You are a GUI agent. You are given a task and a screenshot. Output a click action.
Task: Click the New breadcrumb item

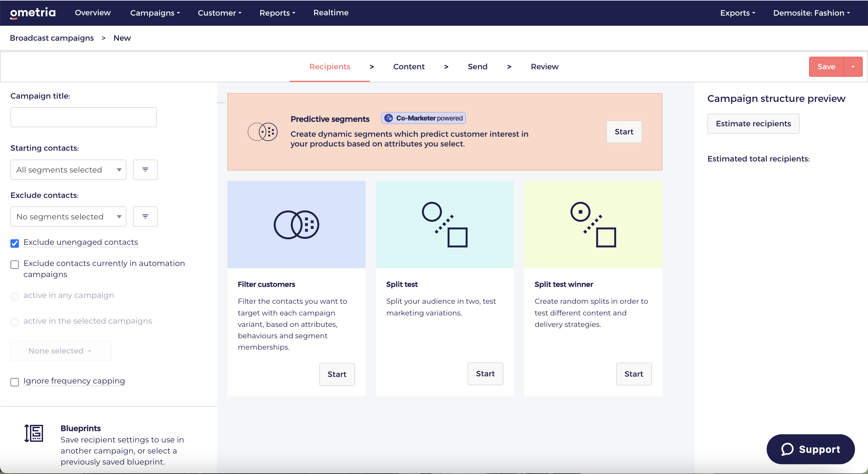pos(122,38)
